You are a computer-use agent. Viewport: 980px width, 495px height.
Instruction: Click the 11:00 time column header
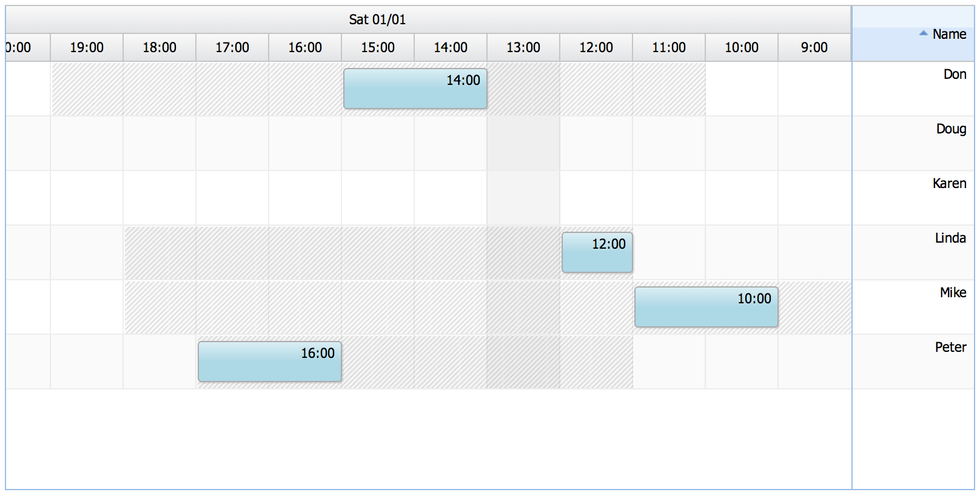tap(669, 47)
